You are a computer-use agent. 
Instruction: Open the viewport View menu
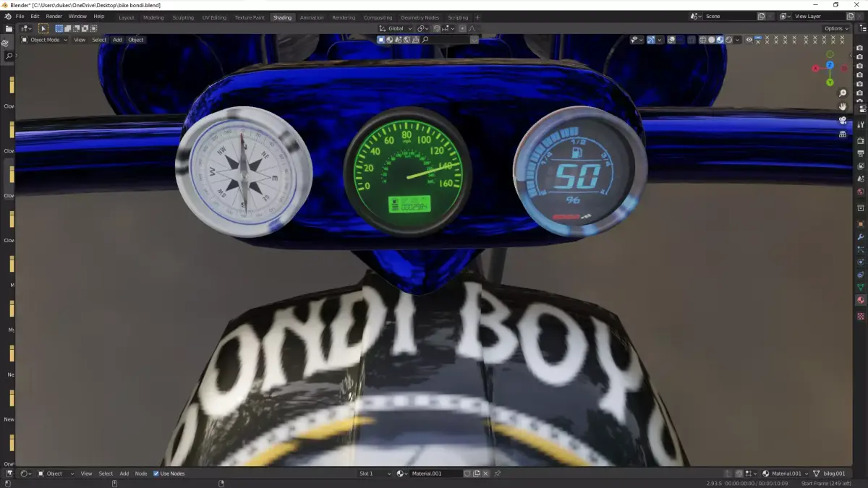tap(80, 40)
